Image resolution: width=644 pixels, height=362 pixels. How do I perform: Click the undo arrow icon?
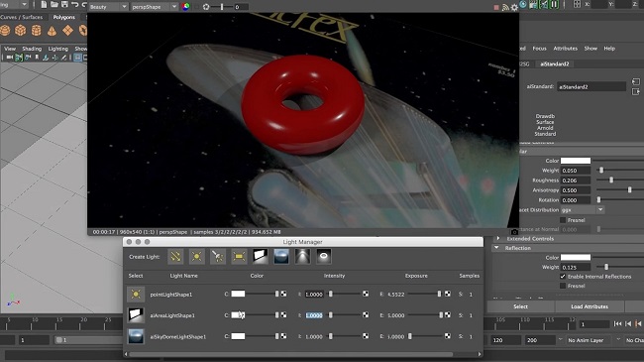click(x=74, y=5)
